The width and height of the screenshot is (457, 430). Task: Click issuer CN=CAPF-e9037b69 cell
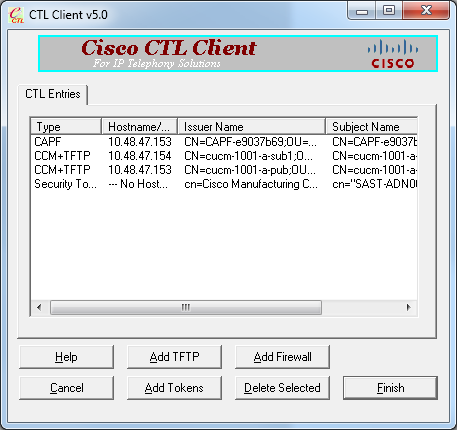tap(250, 142)
